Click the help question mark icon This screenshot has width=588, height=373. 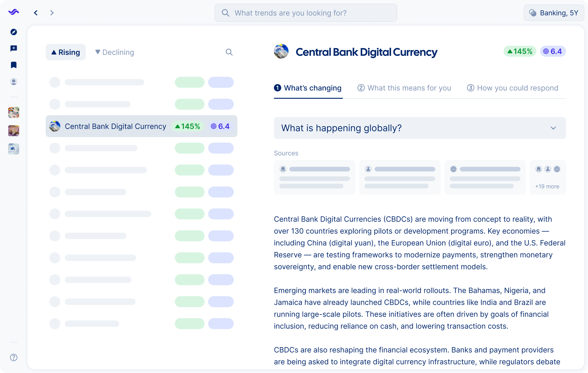14,357
